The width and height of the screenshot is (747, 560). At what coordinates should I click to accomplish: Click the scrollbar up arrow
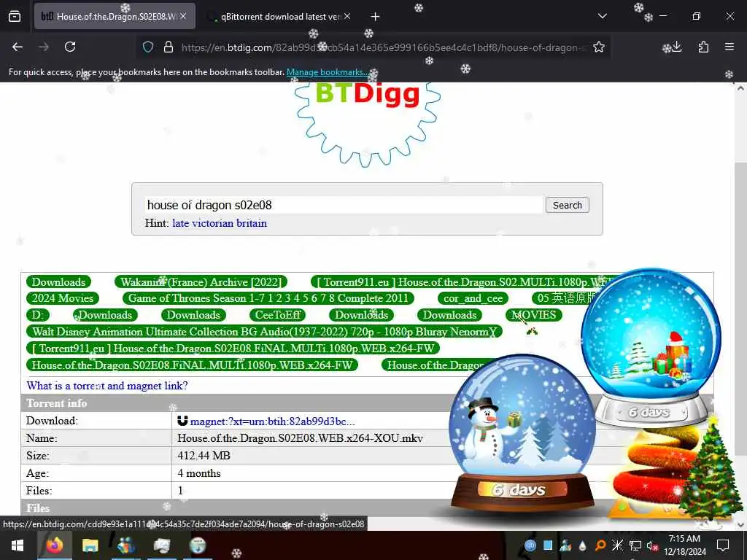741,88
